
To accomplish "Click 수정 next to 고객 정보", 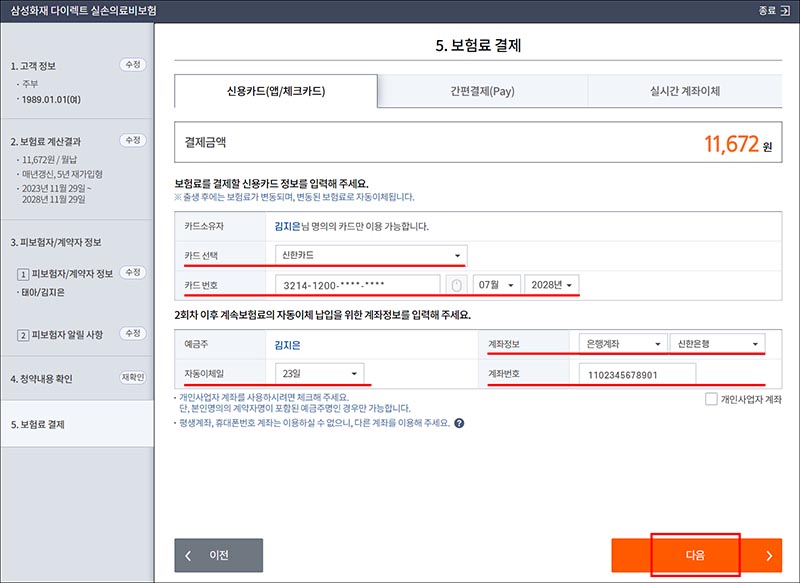I will (x=133, y=65).
